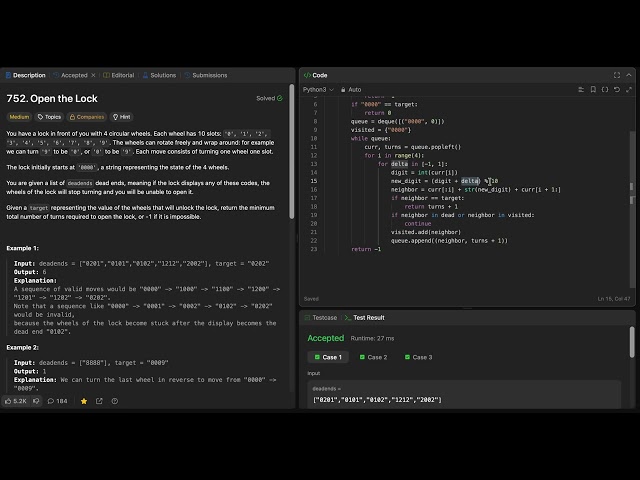Screen dimensions: 640x480
Task: Show the Hint button
Action: 122,117
